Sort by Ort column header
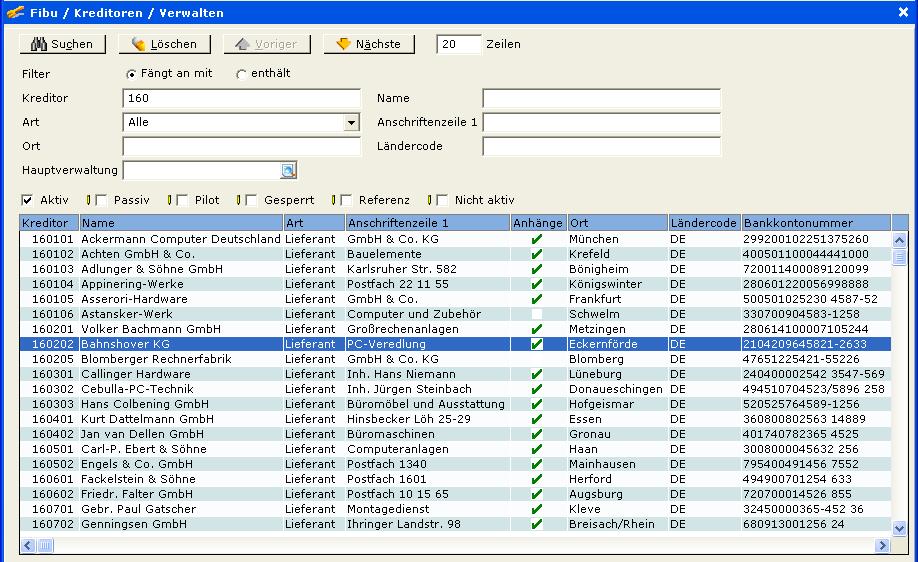The width and height of the screenshot is (918, 562). 618,223
